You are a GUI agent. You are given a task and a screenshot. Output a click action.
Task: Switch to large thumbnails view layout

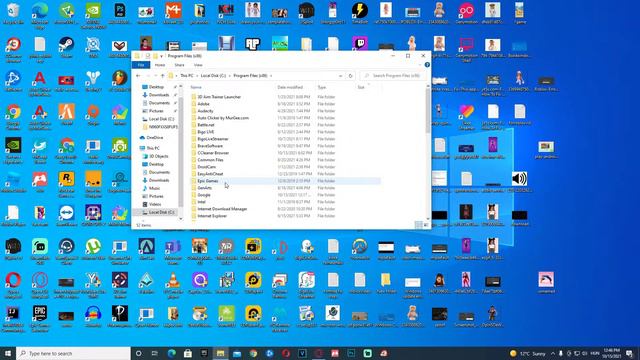tap(425, 225)
